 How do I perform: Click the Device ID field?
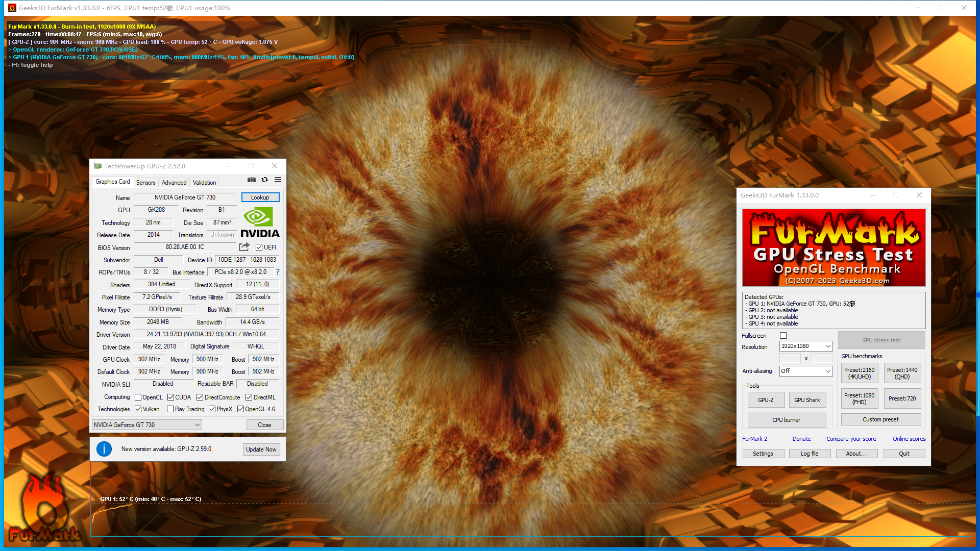(x=247, y=260)
